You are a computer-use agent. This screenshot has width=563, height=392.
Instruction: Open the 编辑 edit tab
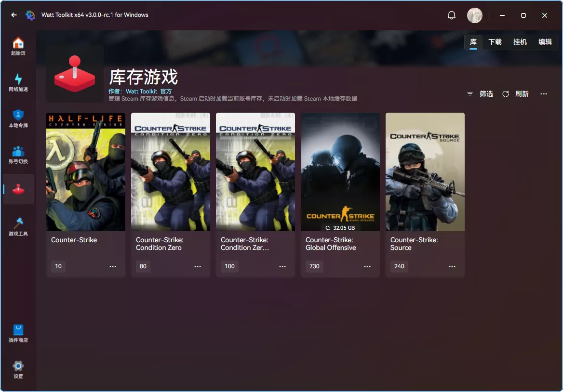[x=545, y=42]
